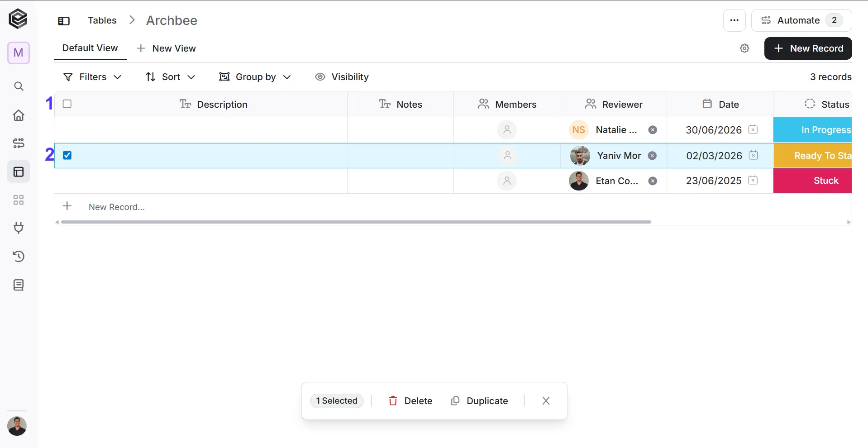Open search from the sidebar magnifier
868x448 pixels.
(x=19, y=86)
